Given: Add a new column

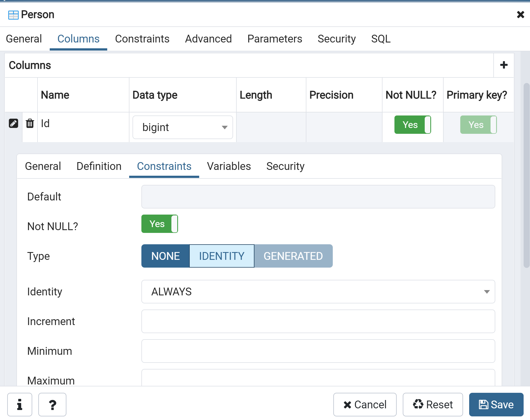Looking at the screenshot, I should click(504, 65).
